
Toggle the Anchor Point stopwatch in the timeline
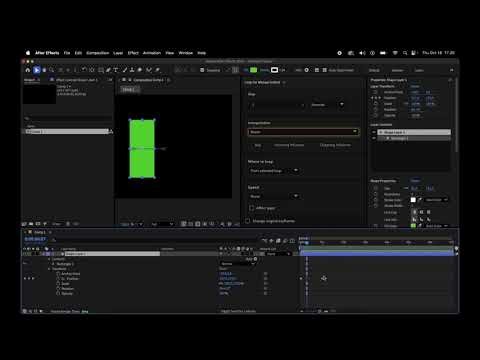tap(58, 274)
